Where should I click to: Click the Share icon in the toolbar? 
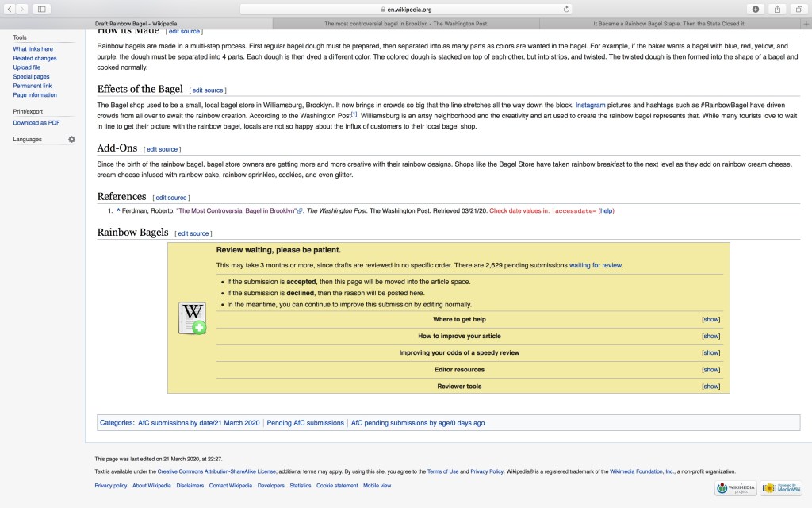[776, 9]
